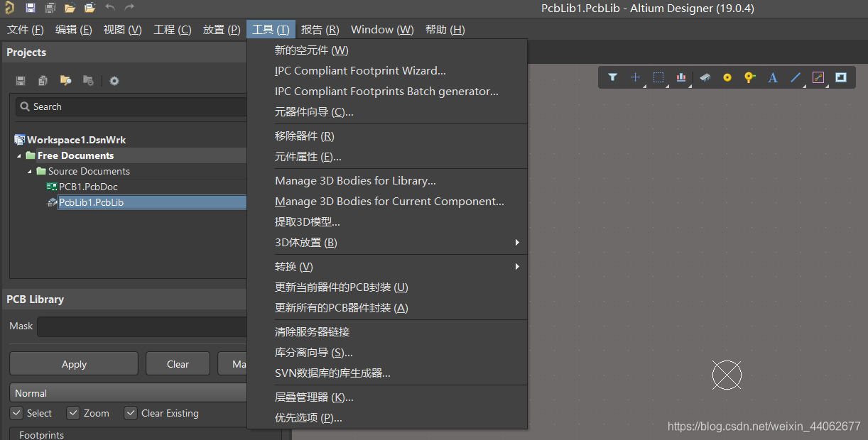
Task: Click the Undo arrow in the title bar
Action: click(109, 8)
